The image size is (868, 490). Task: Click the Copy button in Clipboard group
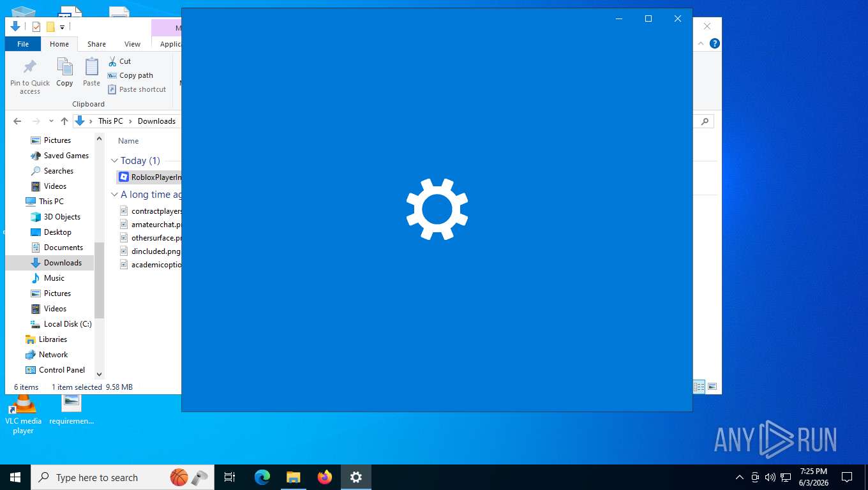(64, 72)
